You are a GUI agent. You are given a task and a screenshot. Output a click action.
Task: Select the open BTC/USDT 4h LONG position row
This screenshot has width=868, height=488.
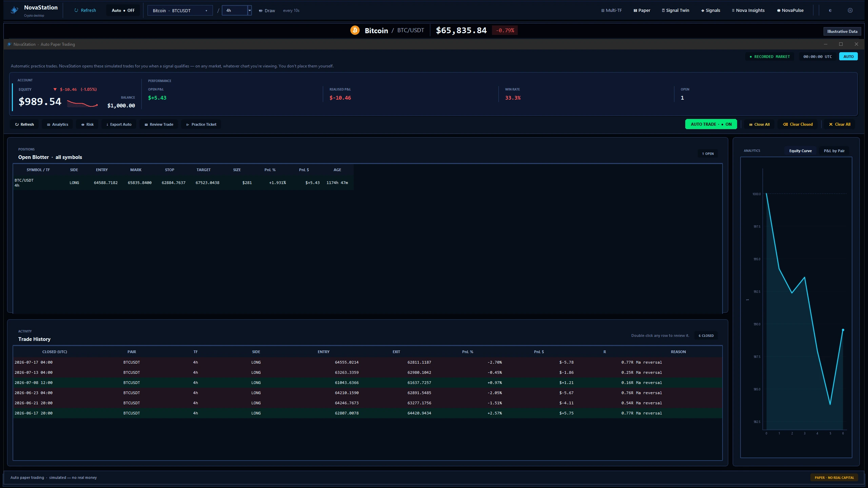point(183,183)
